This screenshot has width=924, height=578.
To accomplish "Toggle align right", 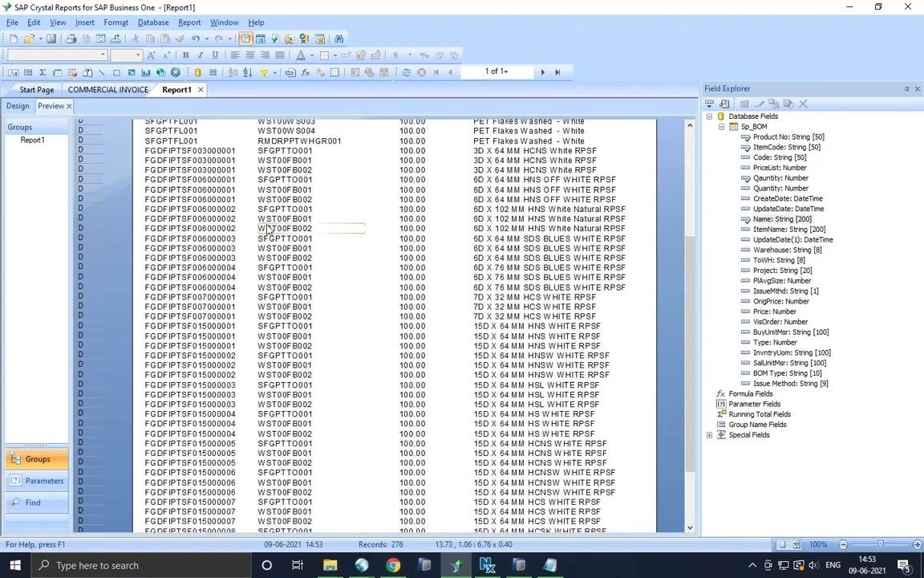I will (x=265, y=55).
